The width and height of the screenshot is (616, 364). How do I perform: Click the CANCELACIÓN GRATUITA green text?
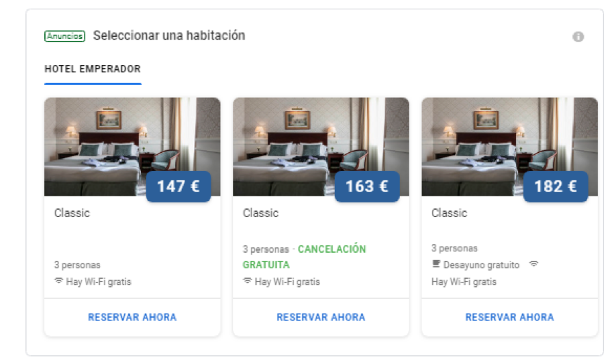coord(305,257)
